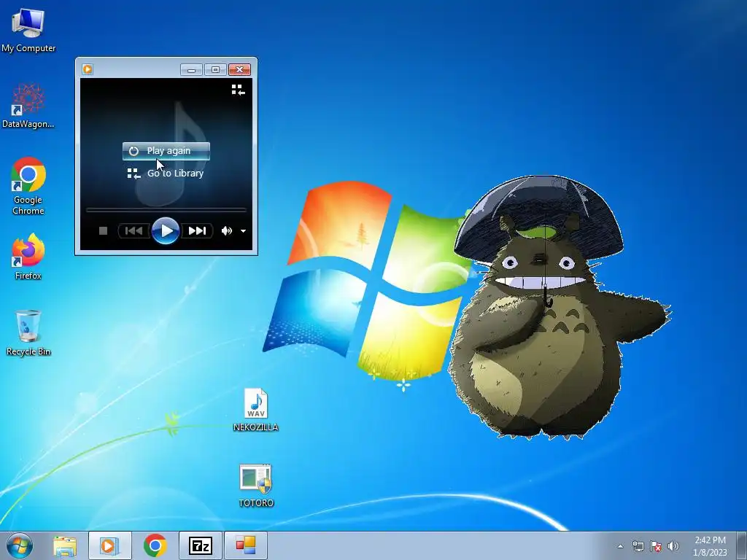Select the My Computer desktop icon
The height and width of the screenshot is (560, 747).
pyautogui.click(x=28, y=30)
